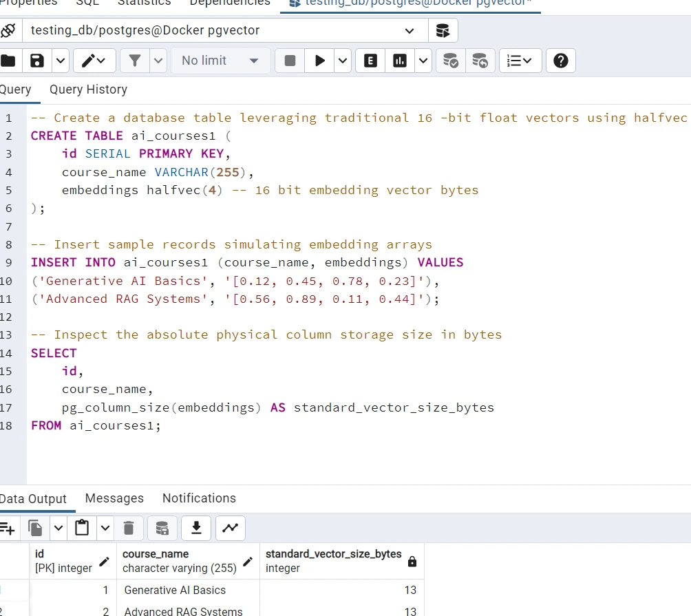
Task: Select the testing_db/postgres@Docker pgvector query tool tab
Action: pos(410,4)
